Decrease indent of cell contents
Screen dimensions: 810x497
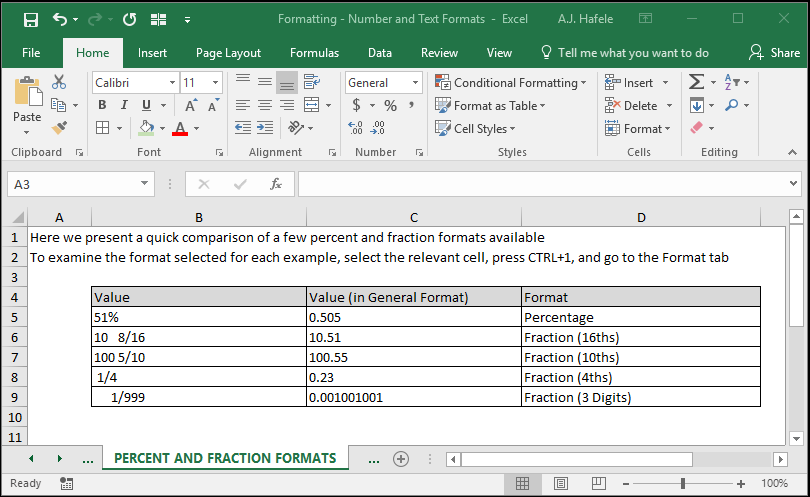pos(243,128)
